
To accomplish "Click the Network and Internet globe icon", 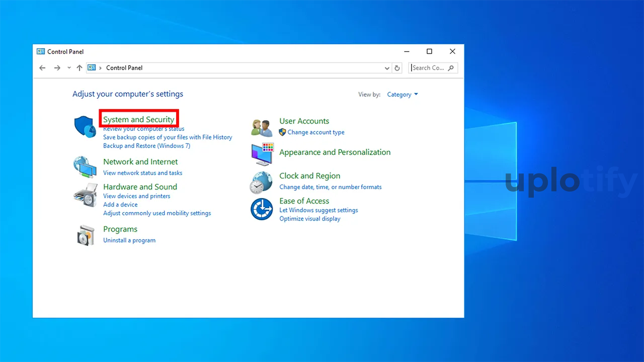I will 85,167.
